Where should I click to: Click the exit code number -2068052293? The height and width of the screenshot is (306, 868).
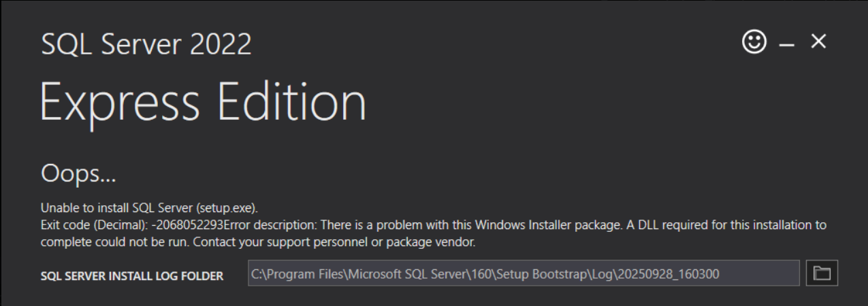(185, 226)
